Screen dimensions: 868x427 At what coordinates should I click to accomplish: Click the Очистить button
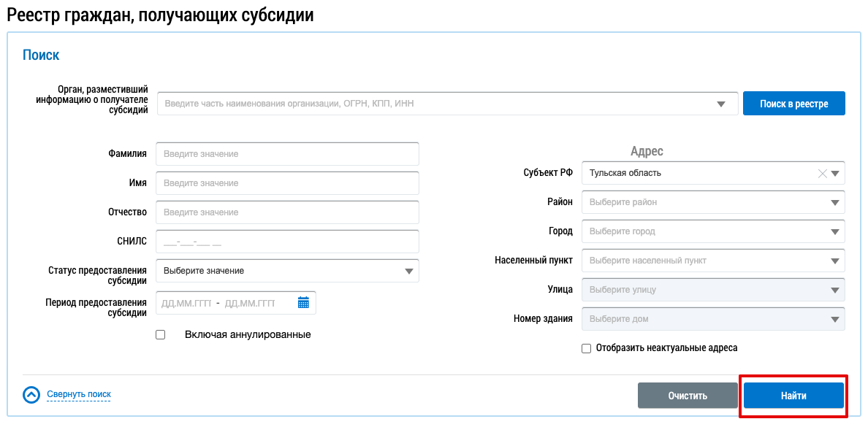click(688, 396)
